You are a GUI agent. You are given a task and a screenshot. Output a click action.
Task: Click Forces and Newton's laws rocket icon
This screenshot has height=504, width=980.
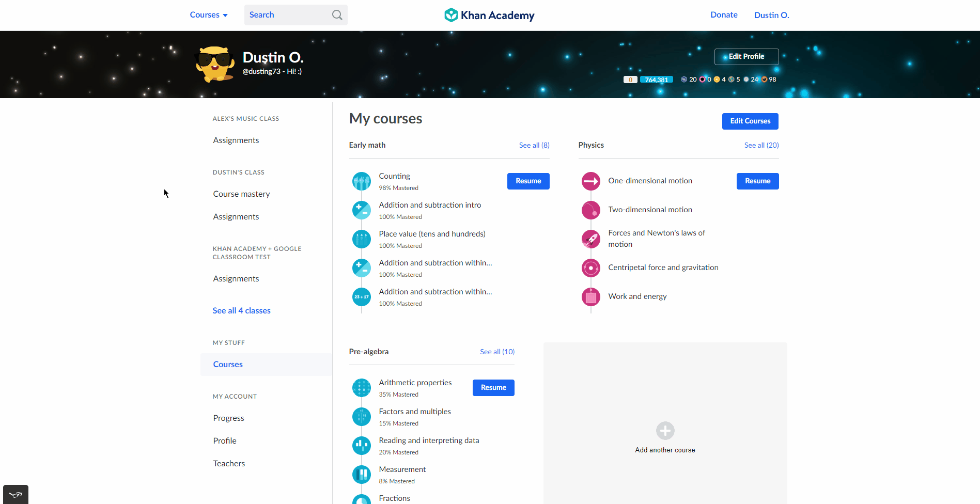coord(591,239)
